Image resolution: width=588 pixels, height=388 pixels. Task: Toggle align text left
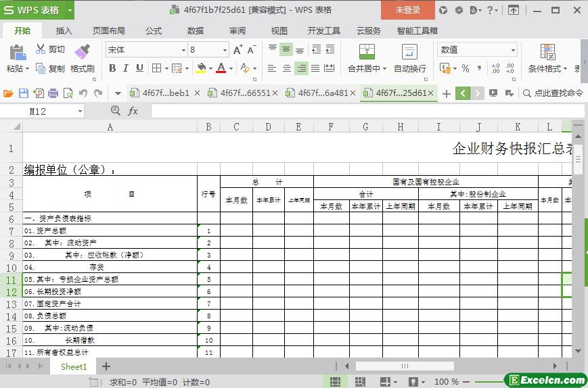pyautogui.click(x=272, y=68)
